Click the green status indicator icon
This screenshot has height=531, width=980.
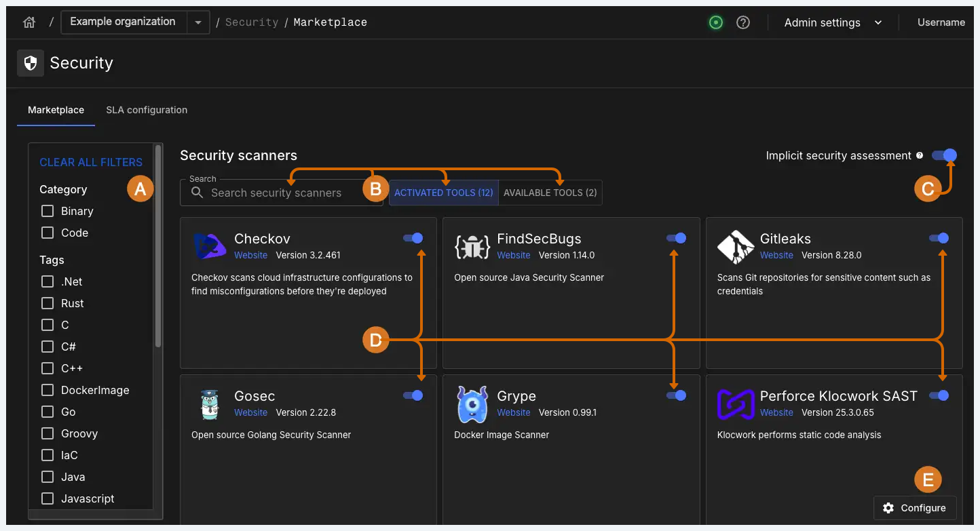click(x=715, y=22)
